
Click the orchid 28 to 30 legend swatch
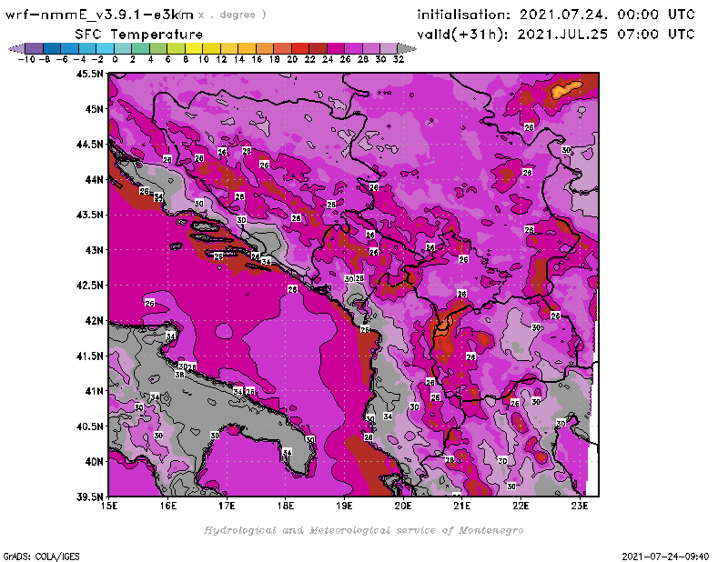[x=371, y=49]
